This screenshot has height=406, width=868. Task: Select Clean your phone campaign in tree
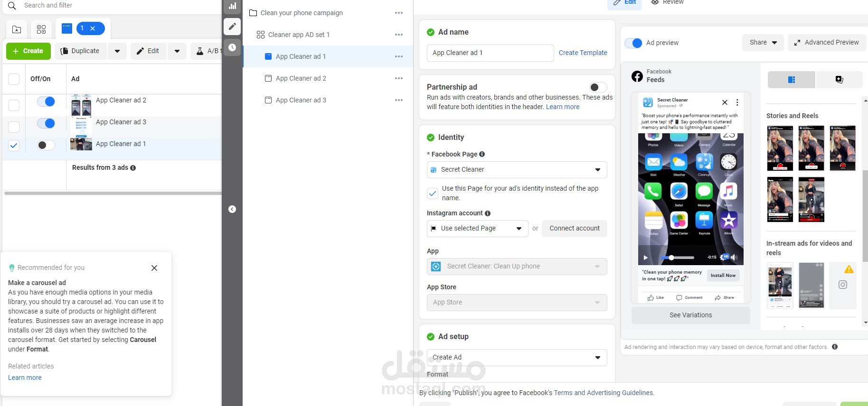(x=302, y=13)
